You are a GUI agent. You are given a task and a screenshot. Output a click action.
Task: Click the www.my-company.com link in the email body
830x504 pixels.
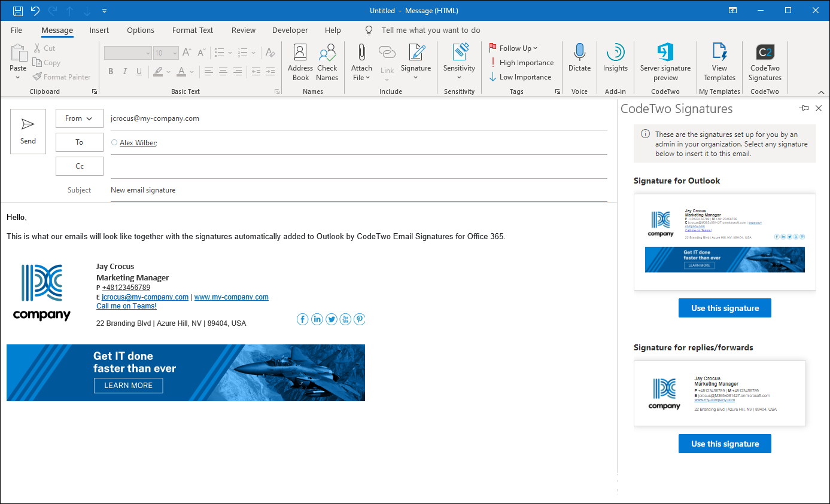click(x=232, y=297)
